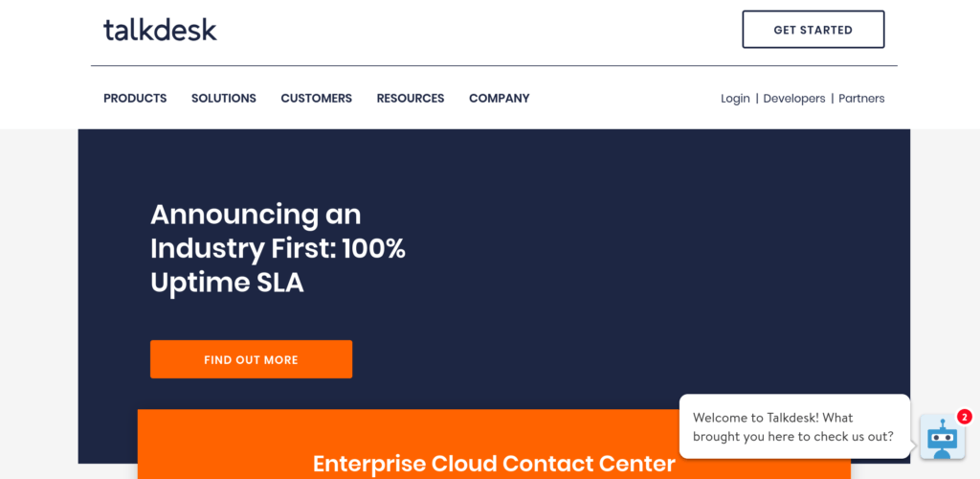Click the 'Industry First' headline line
The image size is (980, 479).
[278, 249]
